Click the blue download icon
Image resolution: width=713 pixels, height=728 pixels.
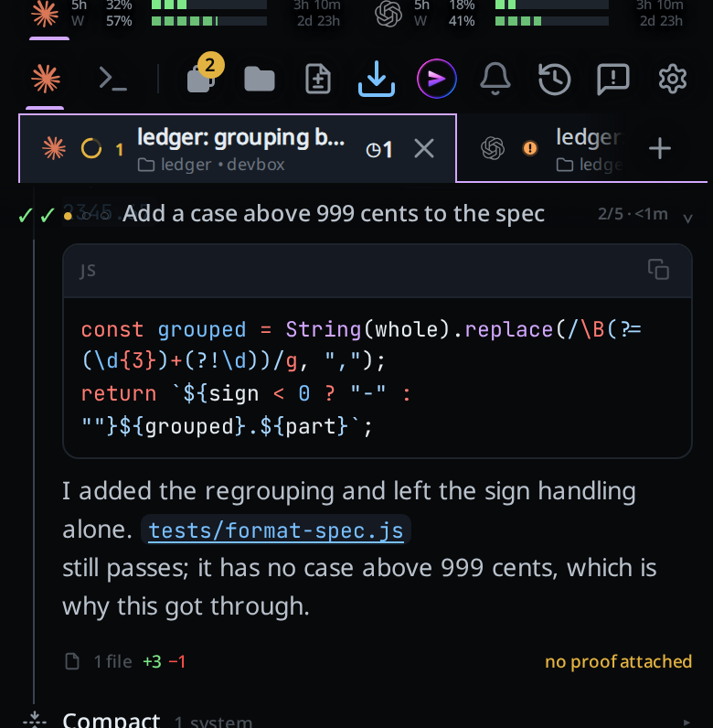click(377, 79)
